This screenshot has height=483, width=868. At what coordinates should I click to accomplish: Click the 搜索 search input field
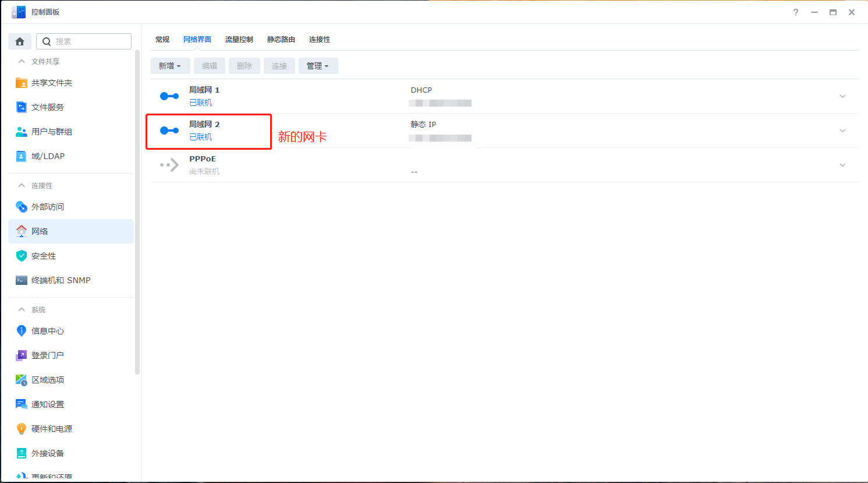coord(90,41)
